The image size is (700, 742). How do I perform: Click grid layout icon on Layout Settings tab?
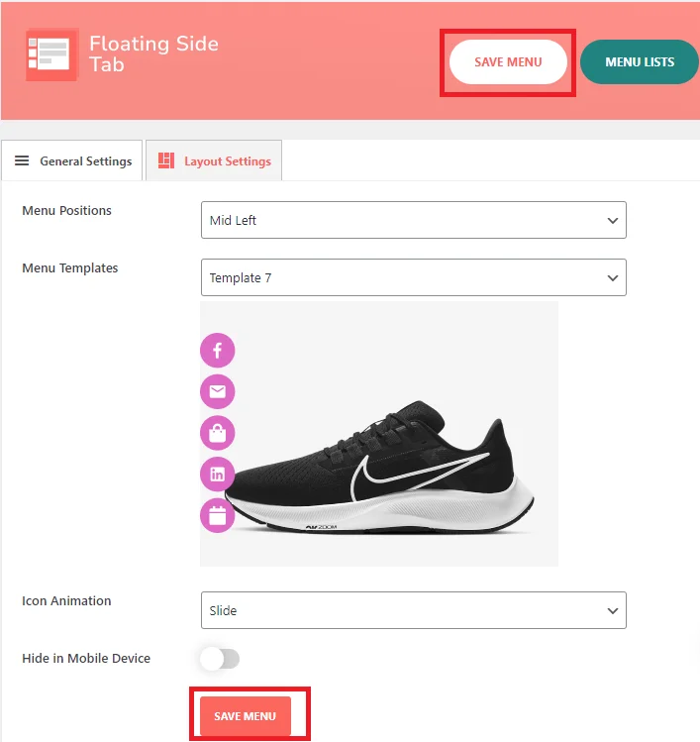coord(166,160)
